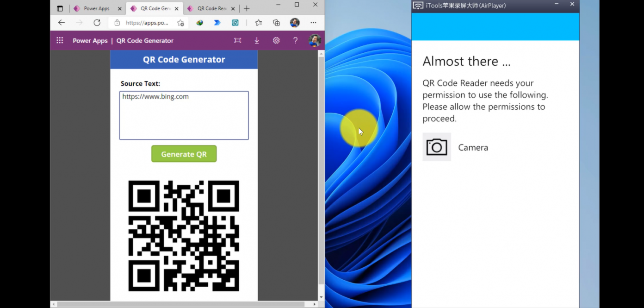644x308 pixels.
Task: Click the AirPlayer title bar cast icon
Action: click(x=418, y=5)
